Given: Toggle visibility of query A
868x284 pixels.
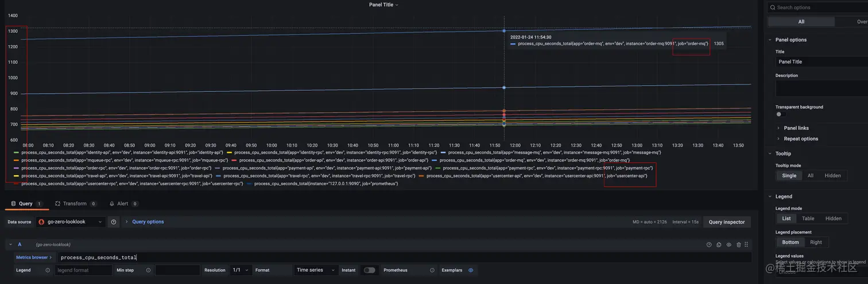Looking at the screenshot, I should 728,245.
